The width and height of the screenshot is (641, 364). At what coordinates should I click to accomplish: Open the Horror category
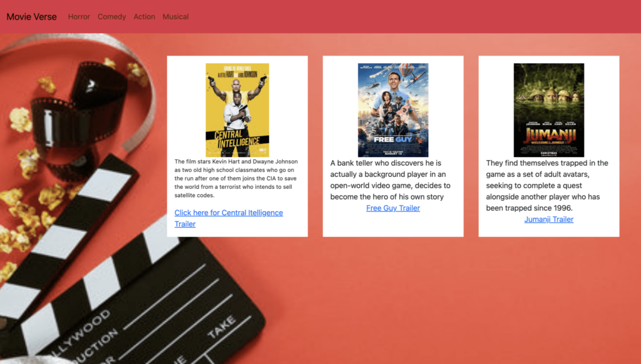coord(79,17)
